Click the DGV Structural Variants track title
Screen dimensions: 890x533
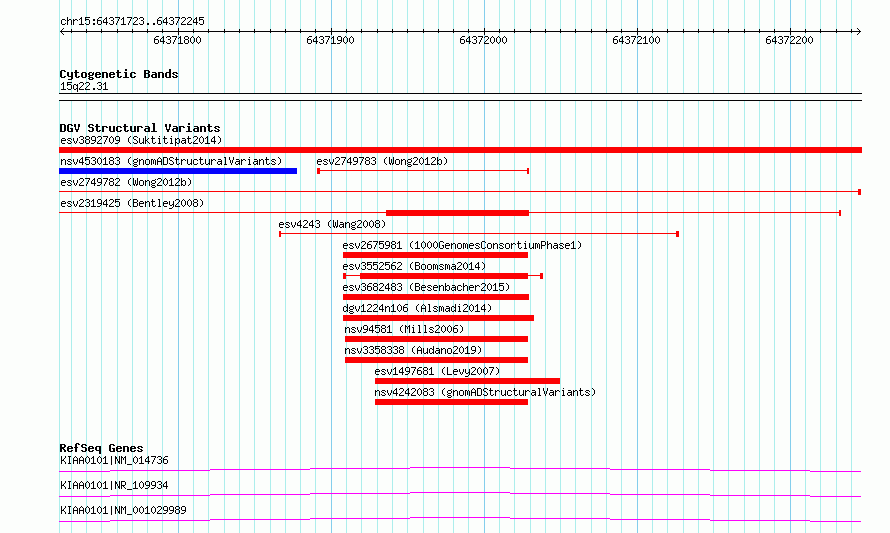(140, 128)
